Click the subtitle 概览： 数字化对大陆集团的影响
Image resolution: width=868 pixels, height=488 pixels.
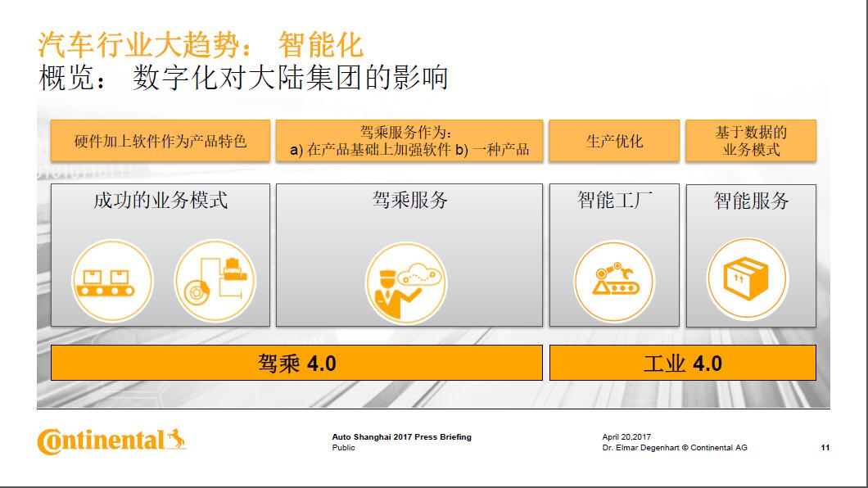coord(243,78)
